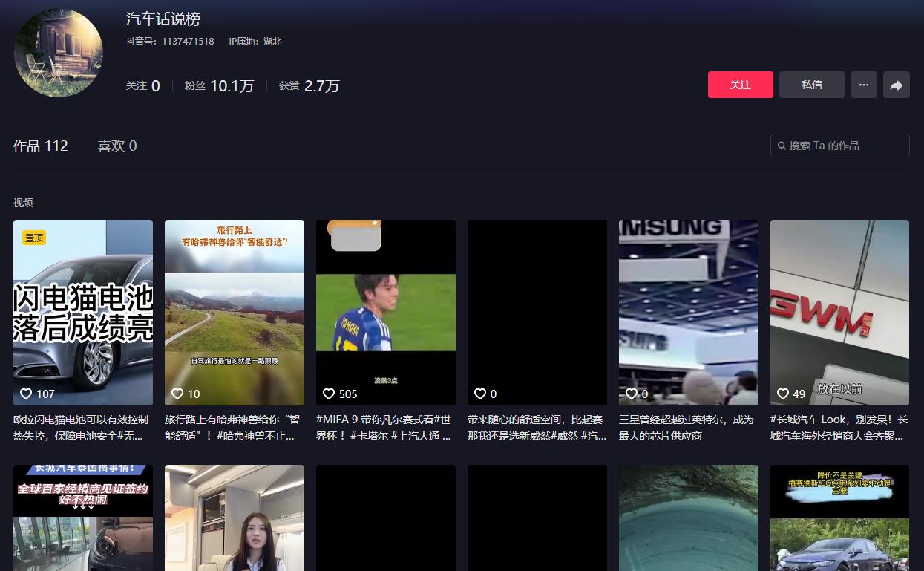Open the green circular texture thumbnail
The height and width of the screenshot is (571, 924).
pyautogui.click(x=689, y=518)
